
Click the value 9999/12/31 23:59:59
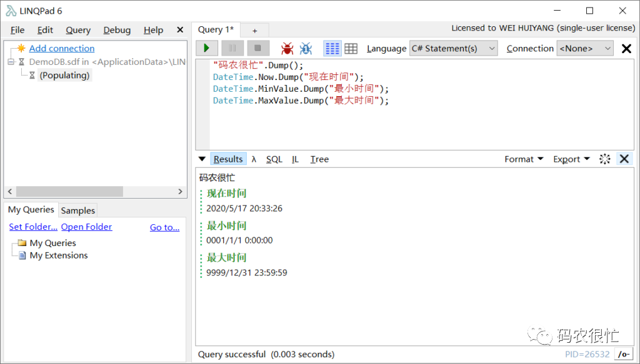tap(246, 273)
